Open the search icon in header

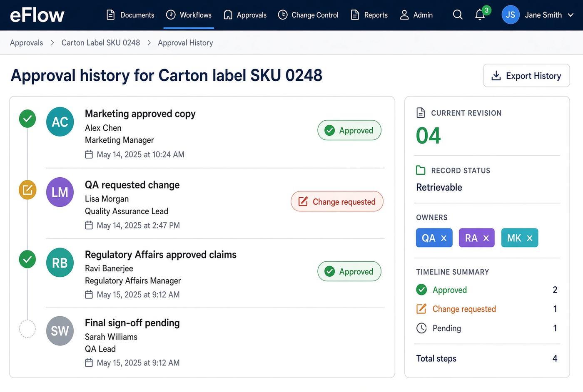click(458, 15)
